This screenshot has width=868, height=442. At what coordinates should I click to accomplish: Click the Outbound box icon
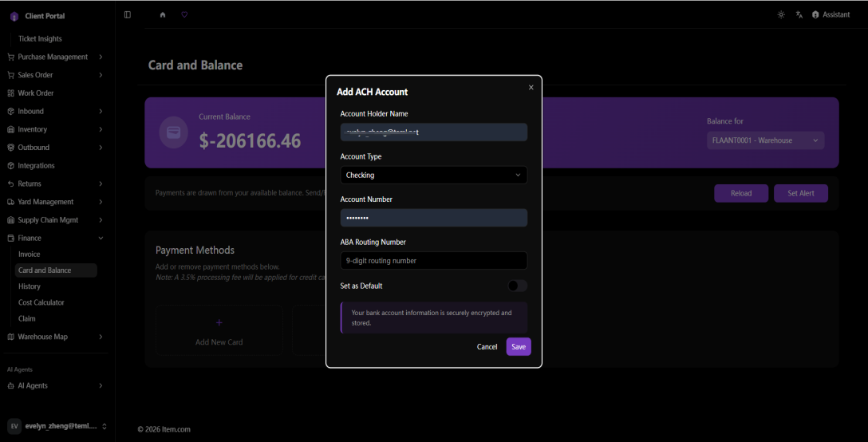pyautogui.click(x=10, y=148)
